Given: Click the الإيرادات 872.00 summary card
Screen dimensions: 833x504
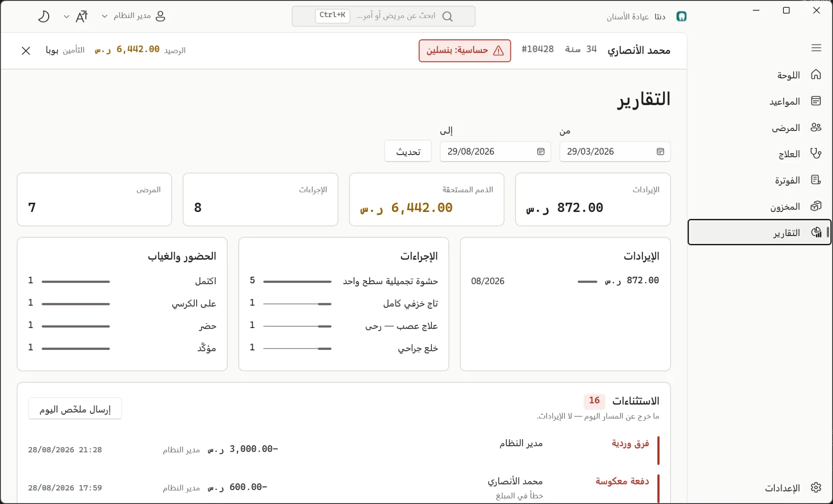Looking at the screenshot, I should pyautogui.click(x=593, y=199).
